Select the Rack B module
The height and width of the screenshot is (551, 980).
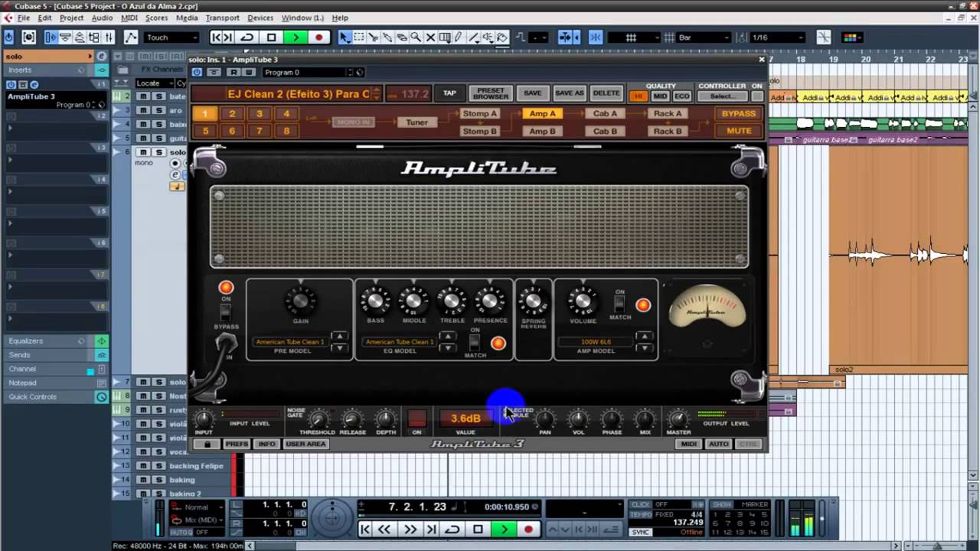(x=668, y=131)
